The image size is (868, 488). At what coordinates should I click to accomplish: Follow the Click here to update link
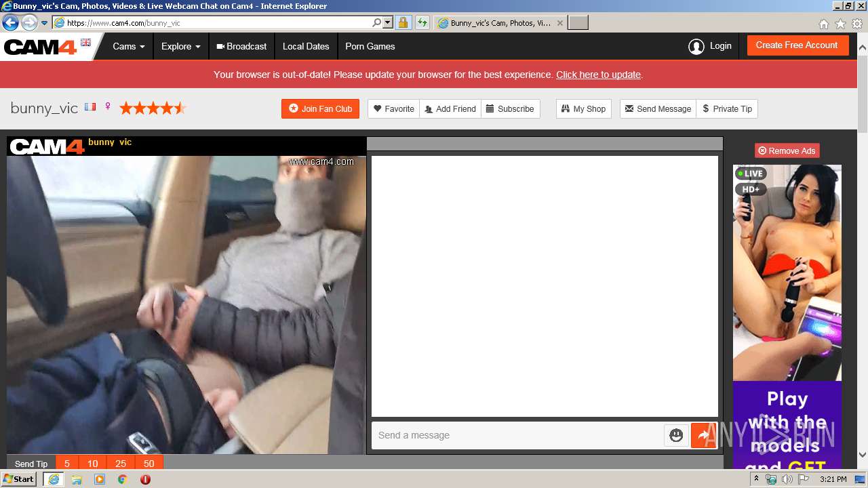click(598, 75)
